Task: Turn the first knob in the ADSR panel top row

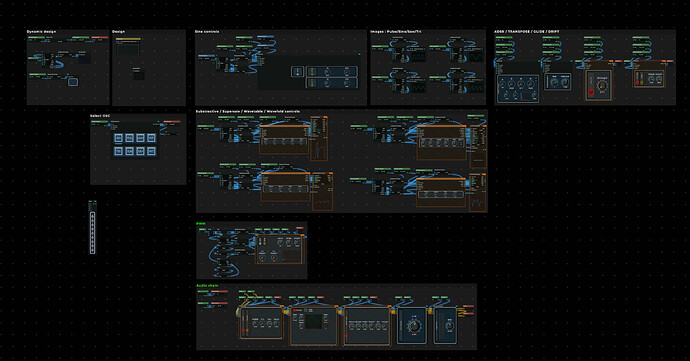Action: point(502,84)
